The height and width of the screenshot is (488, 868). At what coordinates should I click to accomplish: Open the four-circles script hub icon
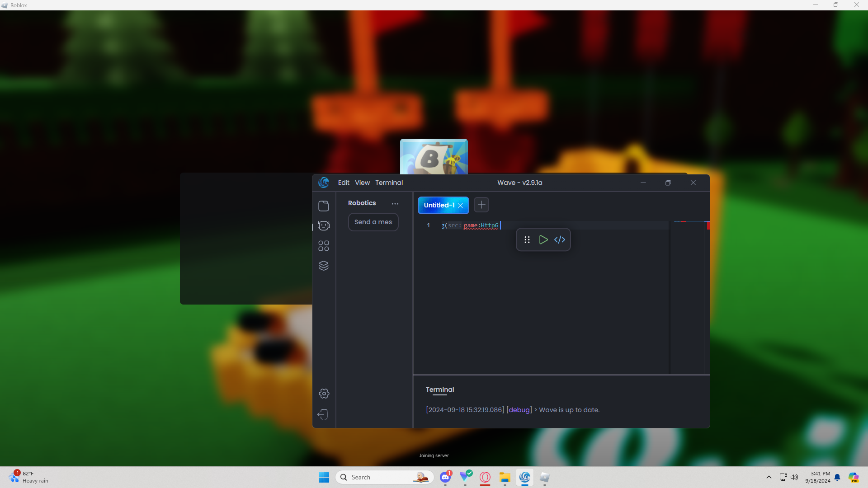324,246
